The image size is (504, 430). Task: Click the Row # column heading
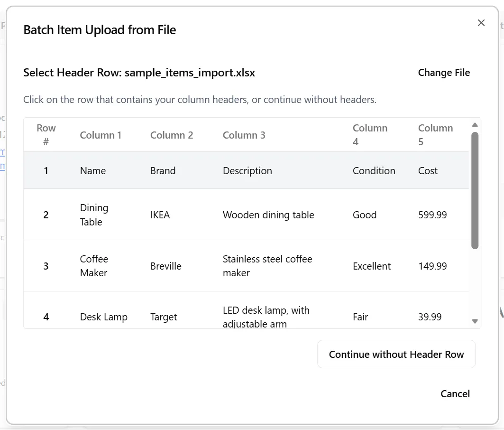tap(46, 135)
